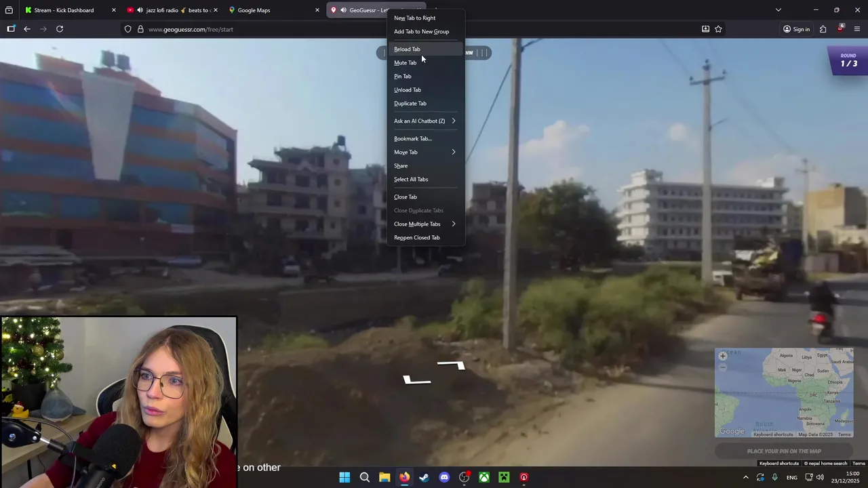Expand the Move Tab submenu

(x=426, y=152)
